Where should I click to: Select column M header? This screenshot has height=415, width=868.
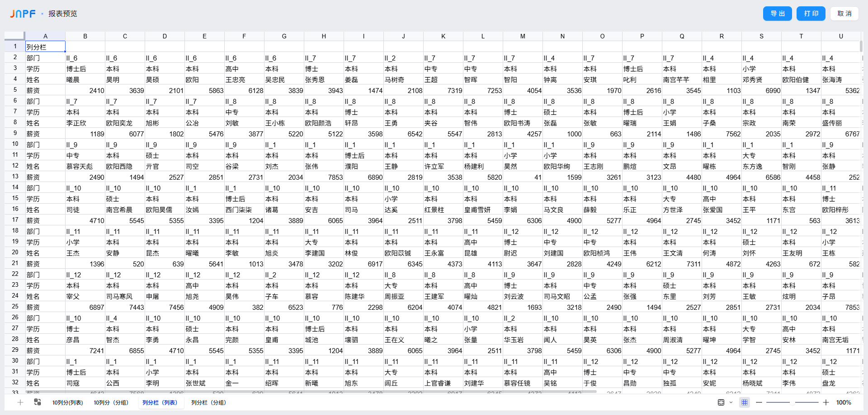pyautogui.click(x=523, y=36)
